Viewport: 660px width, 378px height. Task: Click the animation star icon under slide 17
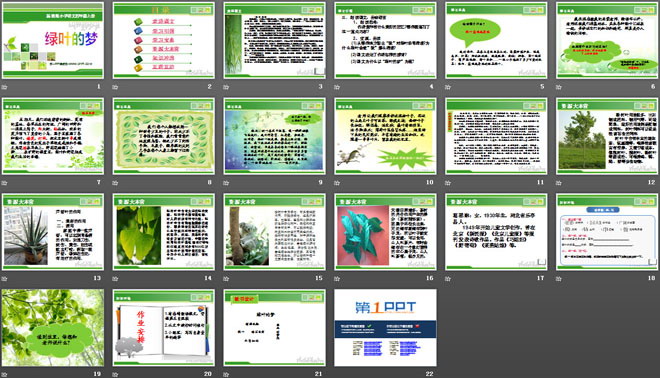(448, 279)
